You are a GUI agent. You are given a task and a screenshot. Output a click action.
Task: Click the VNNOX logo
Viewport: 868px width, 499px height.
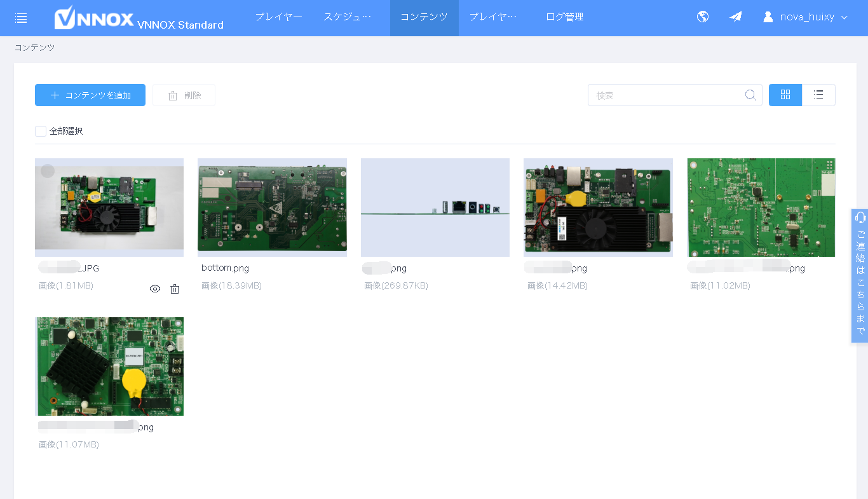pyautogui.click(x=94, y=18)
